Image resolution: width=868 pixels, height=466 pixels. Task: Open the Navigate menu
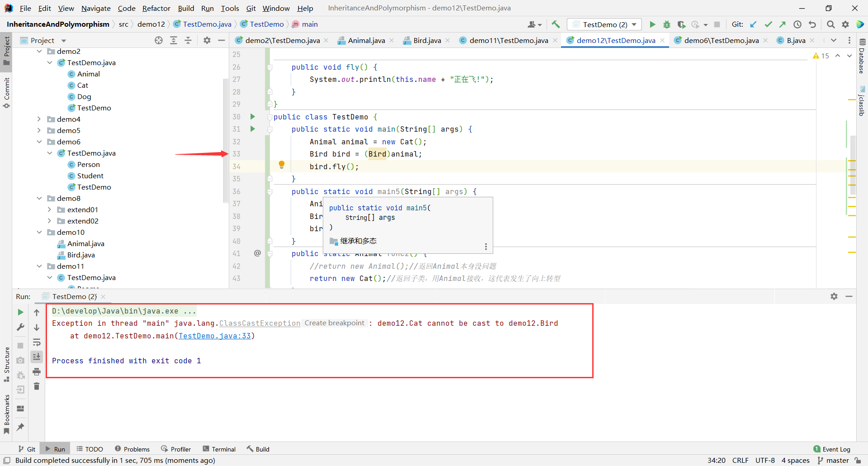pos(96,8)
